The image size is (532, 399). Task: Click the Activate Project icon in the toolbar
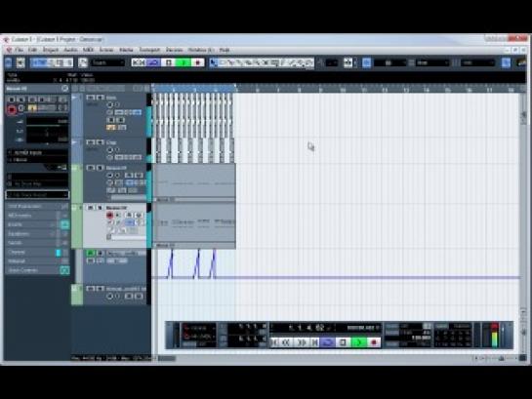click(x=9, y=62)
